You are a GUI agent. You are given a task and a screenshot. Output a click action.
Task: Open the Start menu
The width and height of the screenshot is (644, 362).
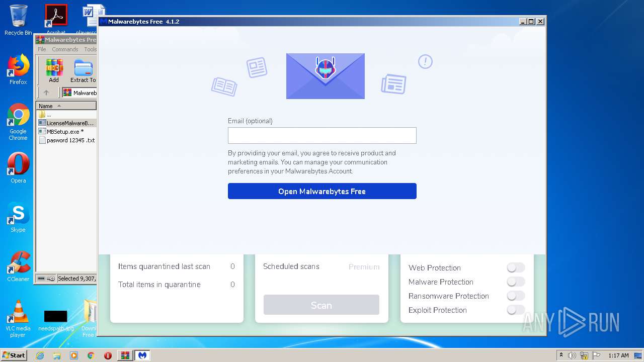coord(14,355)
